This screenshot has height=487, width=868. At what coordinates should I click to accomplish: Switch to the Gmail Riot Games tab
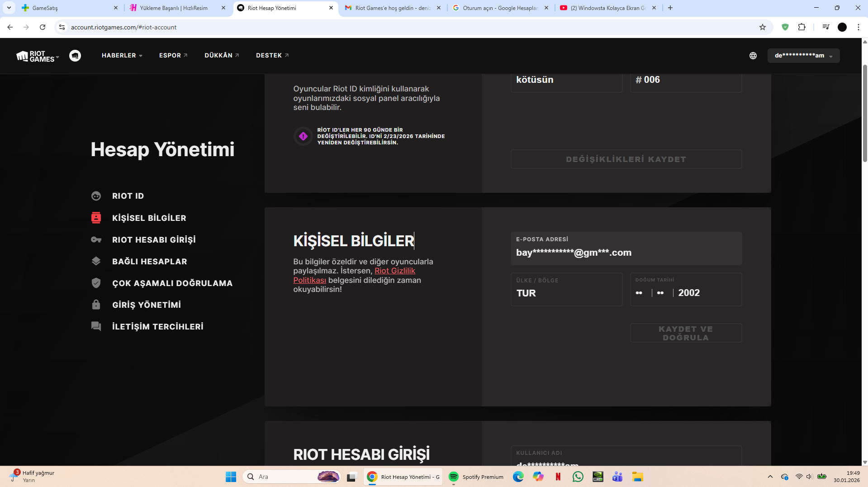393,8
